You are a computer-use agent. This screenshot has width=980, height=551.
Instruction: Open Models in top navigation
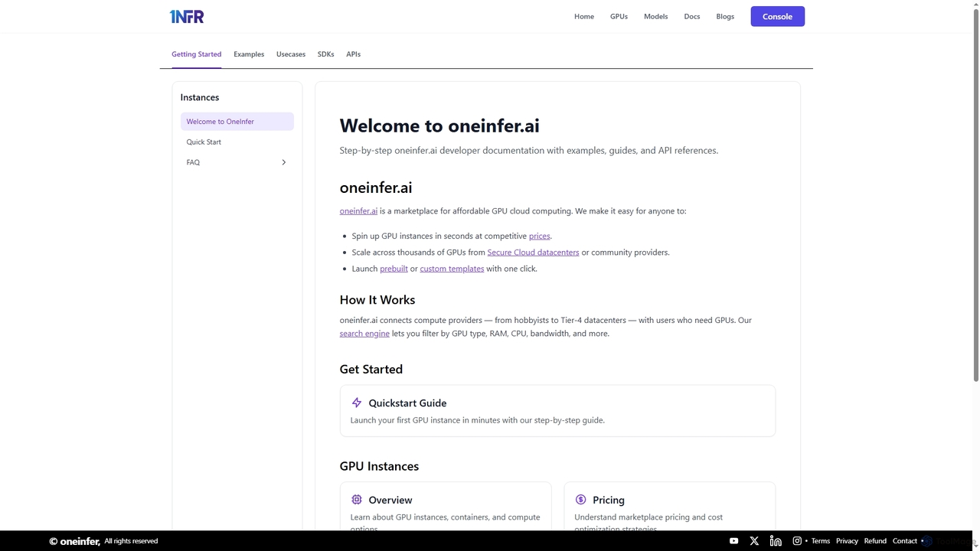(655, 16)
